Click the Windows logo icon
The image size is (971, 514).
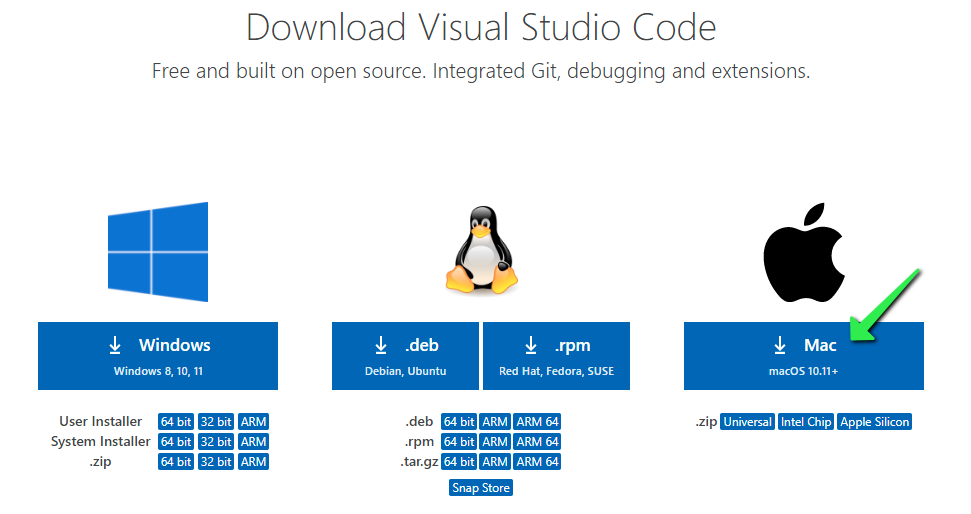point(158,252)
